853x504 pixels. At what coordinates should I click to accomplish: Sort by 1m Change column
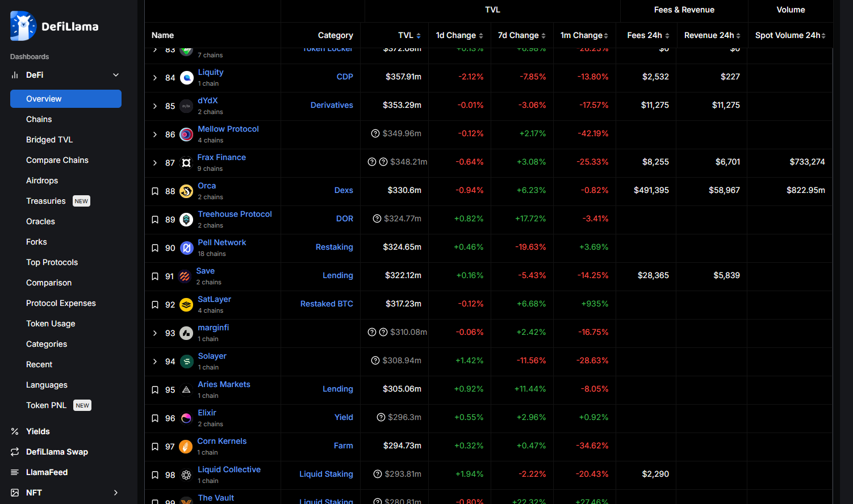584,35
